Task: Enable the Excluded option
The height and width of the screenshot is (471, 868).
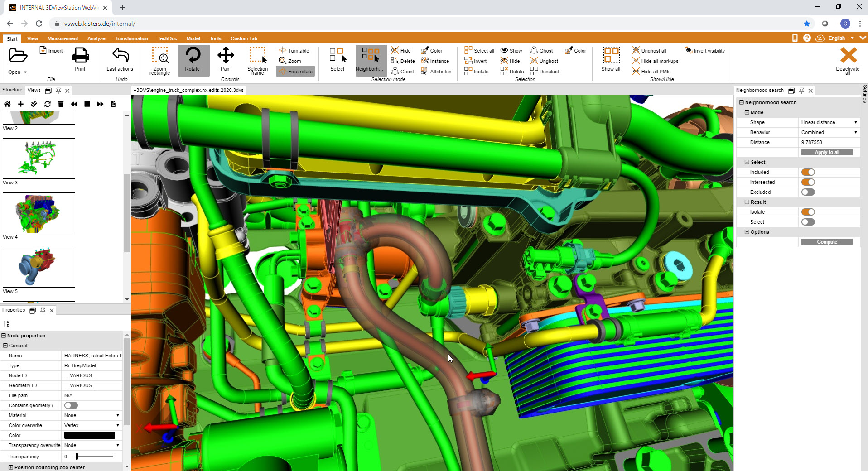Action: (808, 192)
